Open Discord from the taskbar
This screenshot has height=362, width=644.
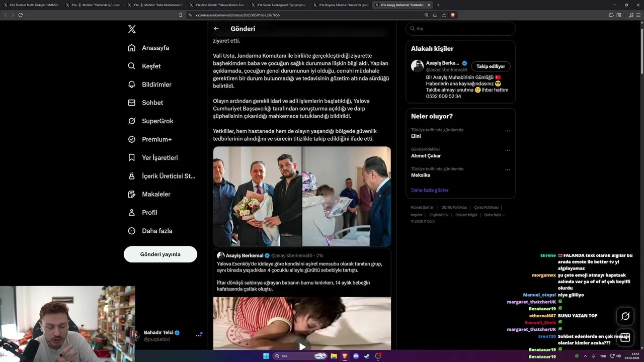point(356,356)
